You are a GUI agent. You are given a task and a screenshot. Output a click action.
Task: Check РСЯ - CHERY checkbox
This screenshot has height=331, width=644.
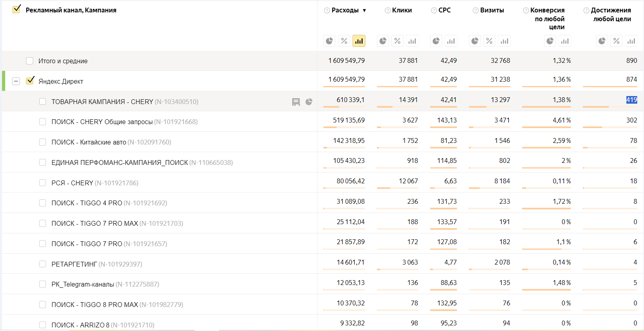pos(42,183)
